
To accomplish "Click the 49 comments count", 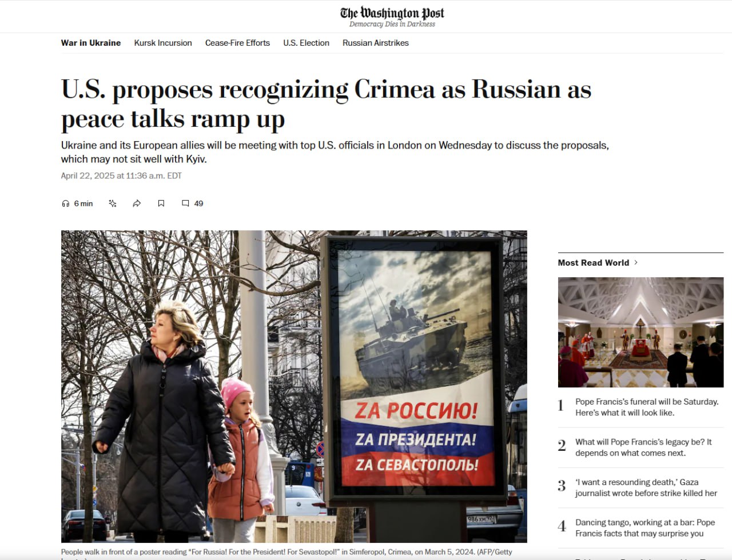I will point(199,203).
